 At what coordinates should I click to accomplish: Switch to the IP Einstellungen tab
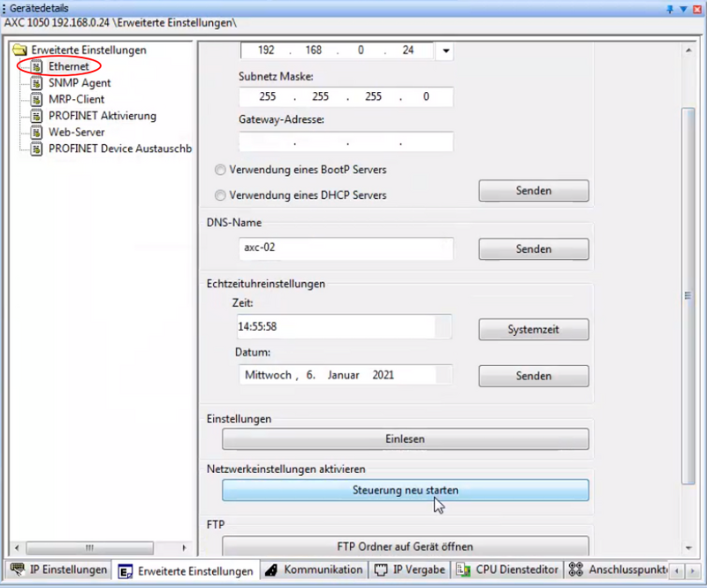58,569
